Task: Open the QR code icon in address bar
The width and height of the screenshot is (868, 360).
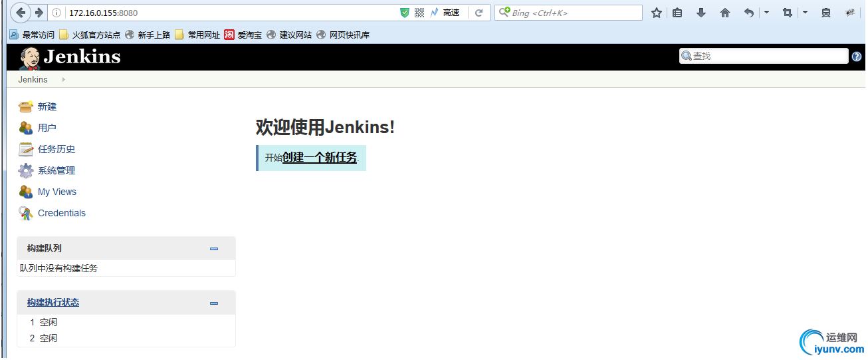Action: click(x=419, y=13)
